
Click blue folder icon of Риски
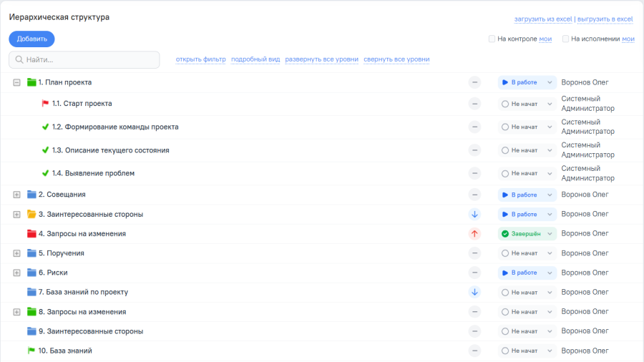point(31,273)
